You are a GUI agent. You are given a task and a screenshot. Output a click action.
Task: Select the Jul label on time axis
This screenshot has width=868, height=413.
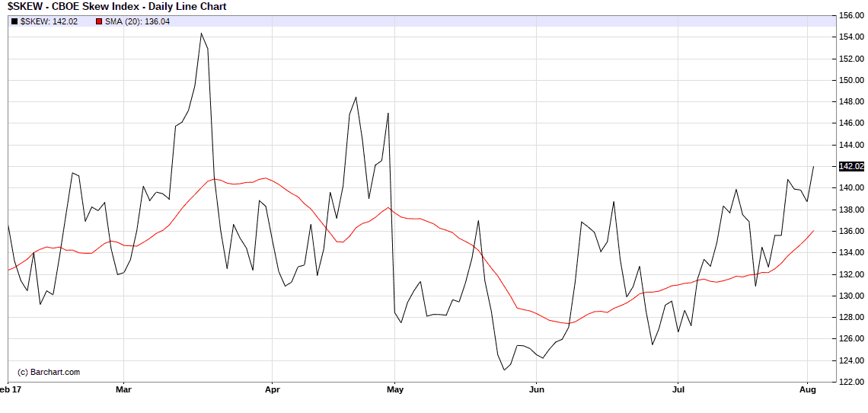point(678,390)
